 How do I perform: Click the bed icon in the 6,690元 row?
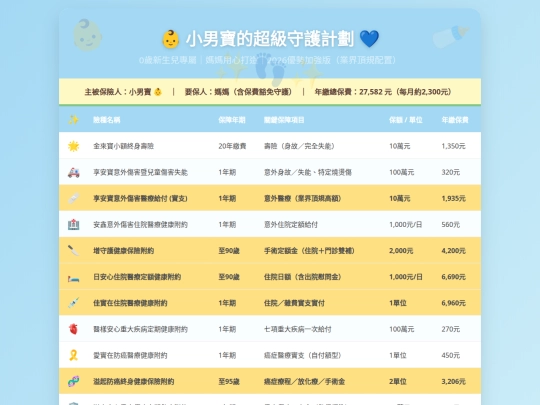click(x=73, y=277)
